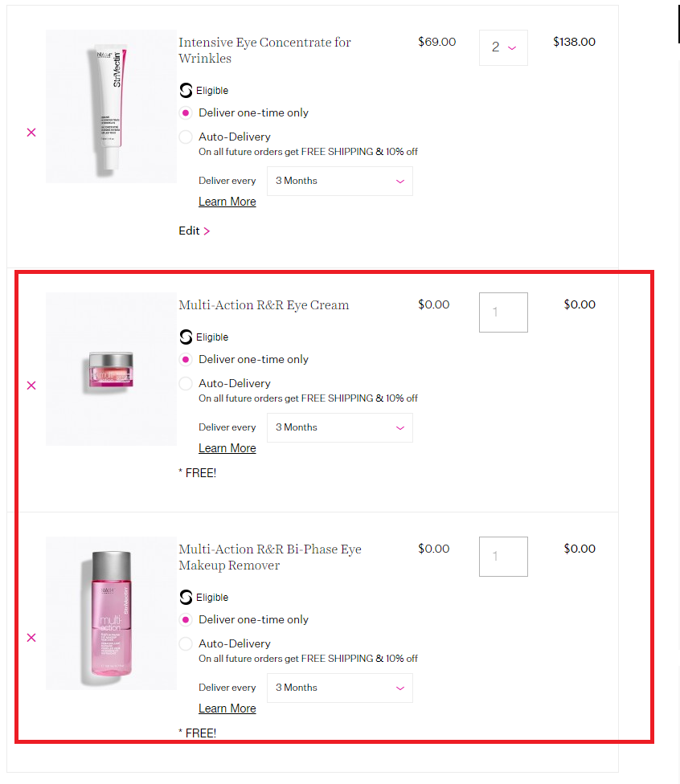Remove Multi-Action R&R Eye Cream via its X icon
The height and width of the screenshot is (784, 680).
point(31,385)
